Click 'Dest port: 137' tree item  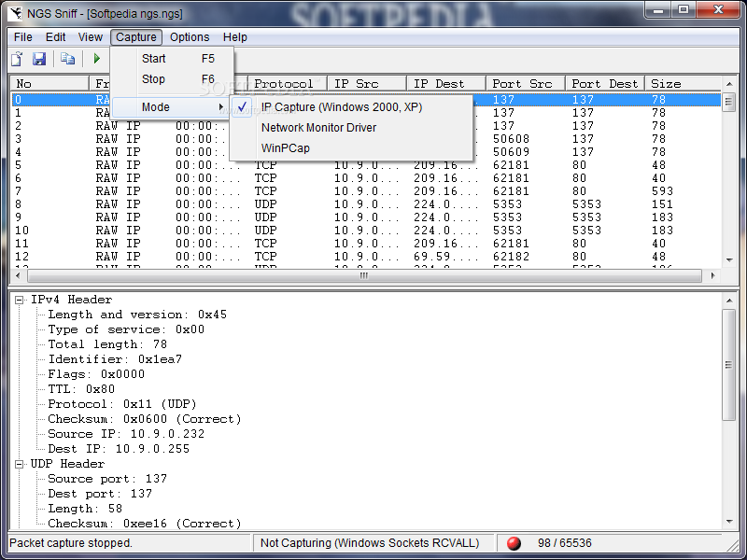click(100, 494)
